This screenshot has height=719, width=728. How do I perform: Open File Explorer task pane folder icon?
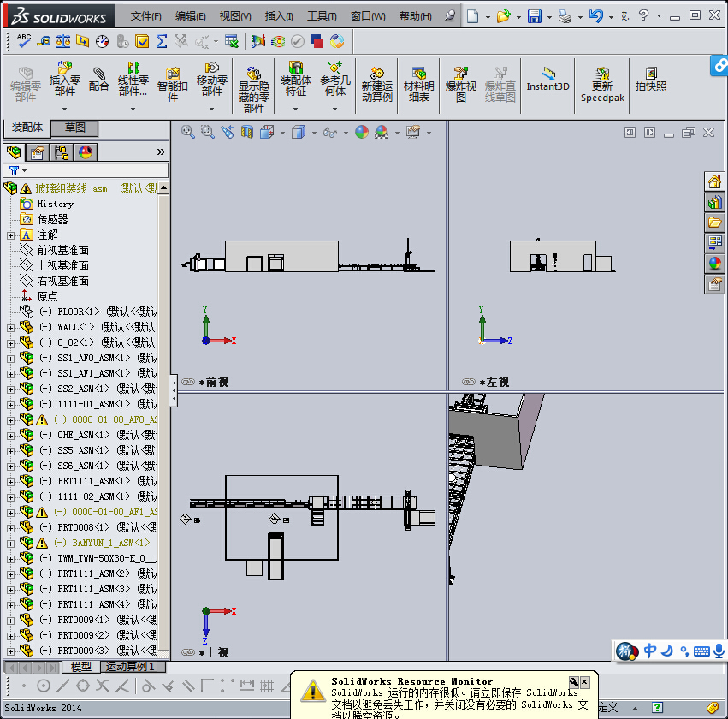click(714, 223)
